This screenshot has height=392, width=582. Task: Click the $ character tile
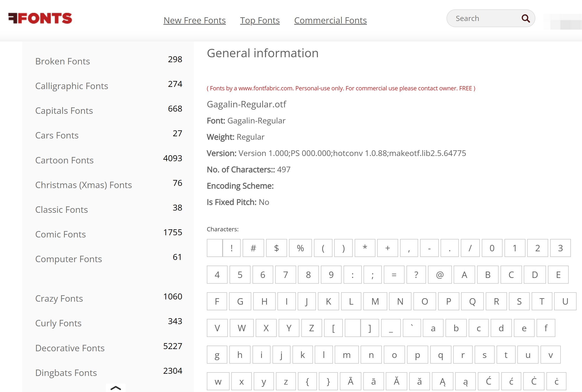(x=276, y=248)
